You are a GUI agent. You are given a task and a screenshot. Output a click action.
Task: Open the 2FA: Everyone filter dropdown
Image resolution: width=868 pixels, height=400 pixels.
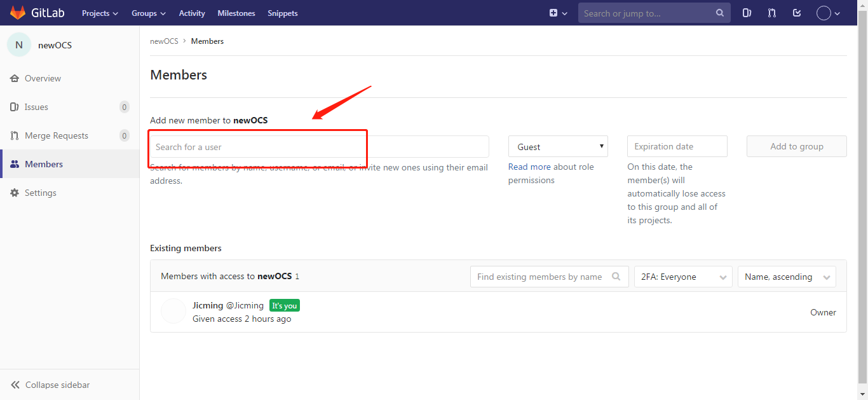(x=682, y=277)
